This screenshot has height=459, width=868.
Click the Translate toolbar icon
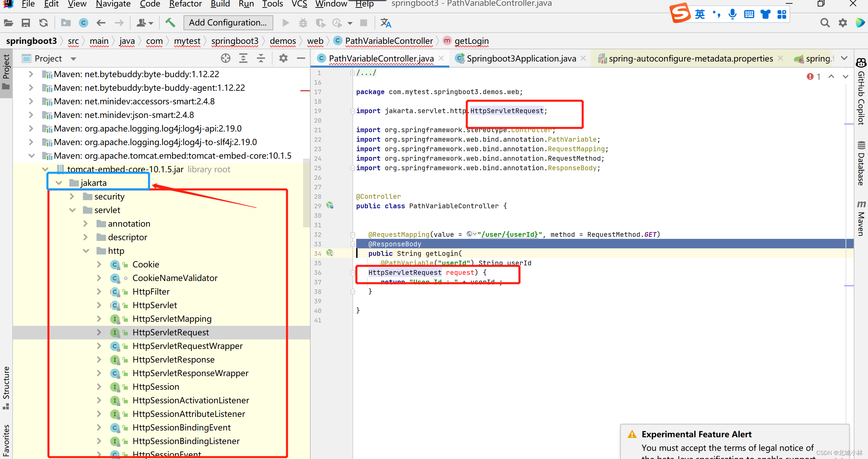[386, 23]
